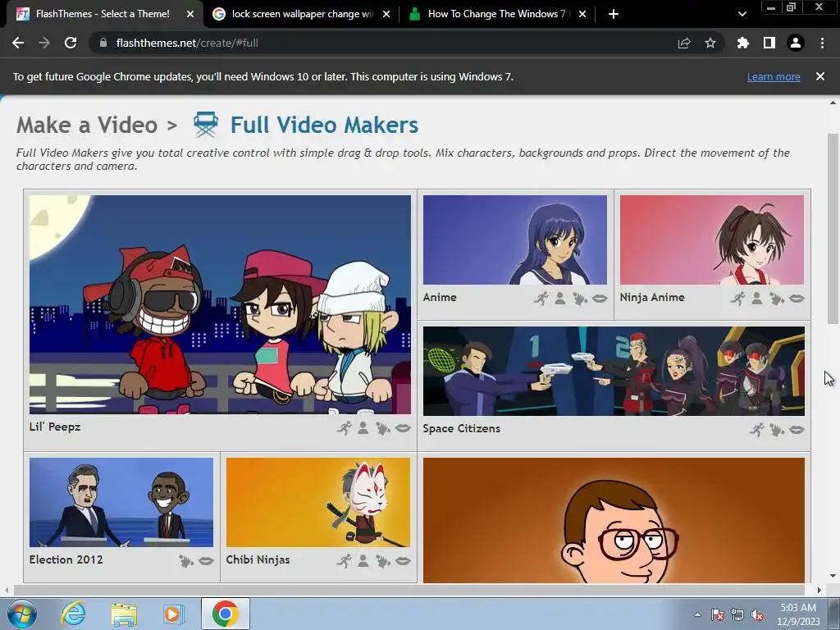Open the Chrome profile avatar
The height and width of the screenshot is (630, 840).
796,43
